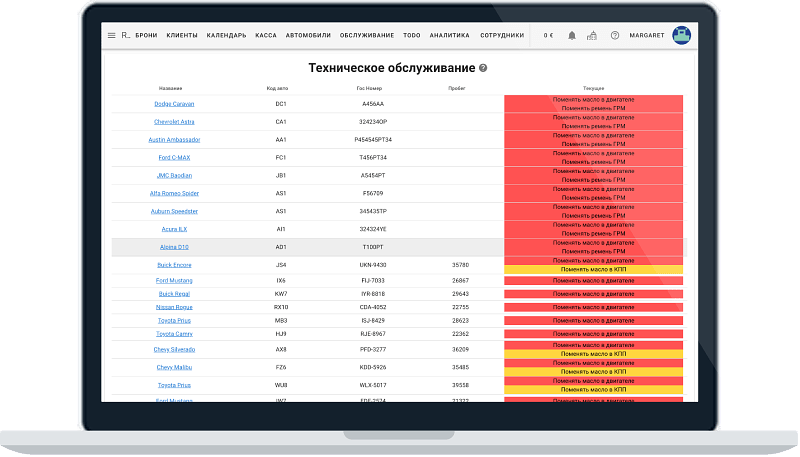Click red Поменять масло в двигателе for Buick Regal
Screen dimensions: 800x457
(593, 294)
